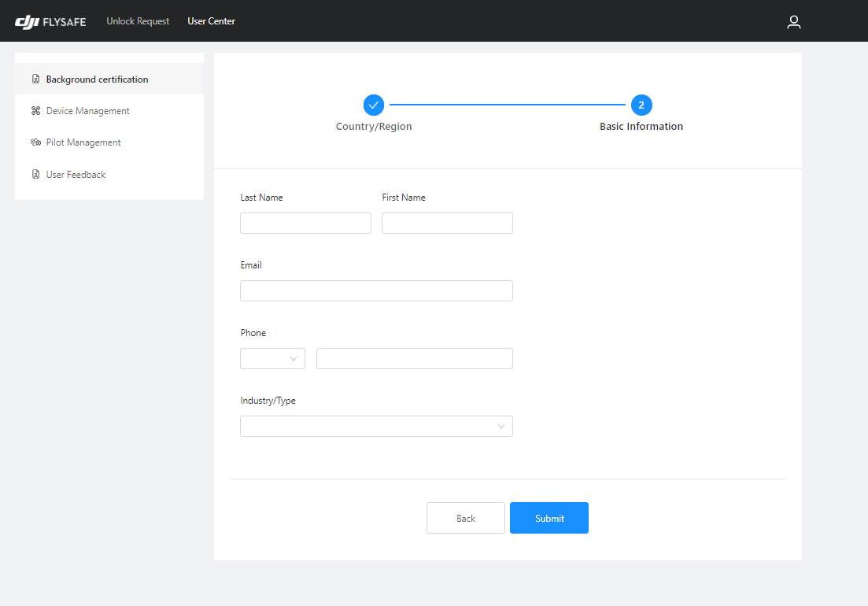Screen dimensions: 868x606
Task: Click the Pilot Management icon
Action: tap(35, 142)
